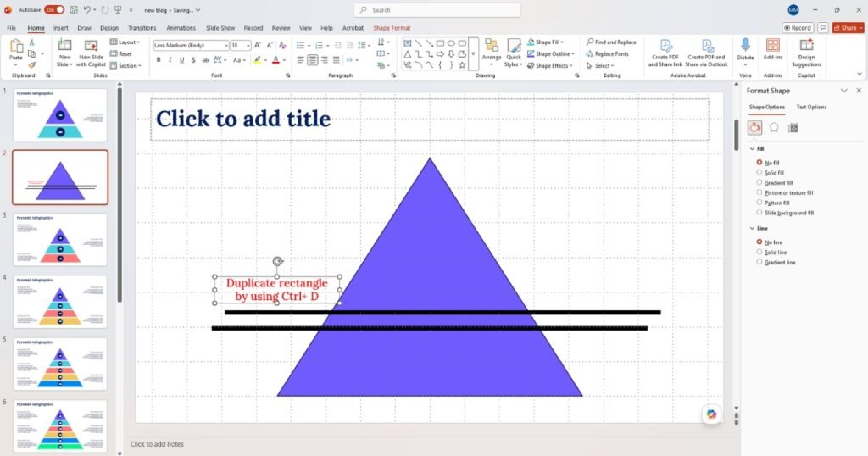868x456 pixels.
Task: Open Layout dropdown
Action: click(x=125, y=42)
